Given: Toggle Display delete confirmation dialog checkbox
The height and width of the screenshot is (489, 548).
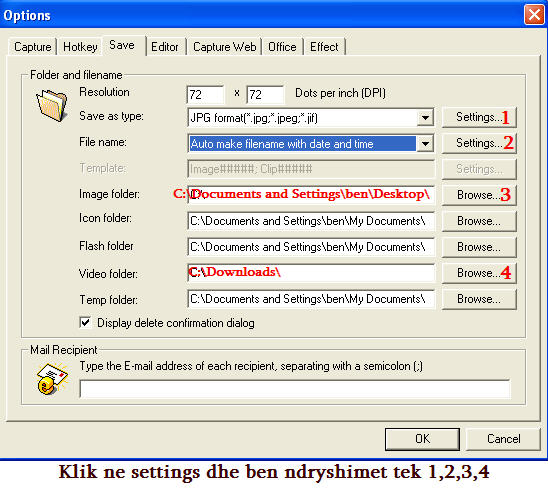Looking at the screenshot, I should (x=85, y=322).
